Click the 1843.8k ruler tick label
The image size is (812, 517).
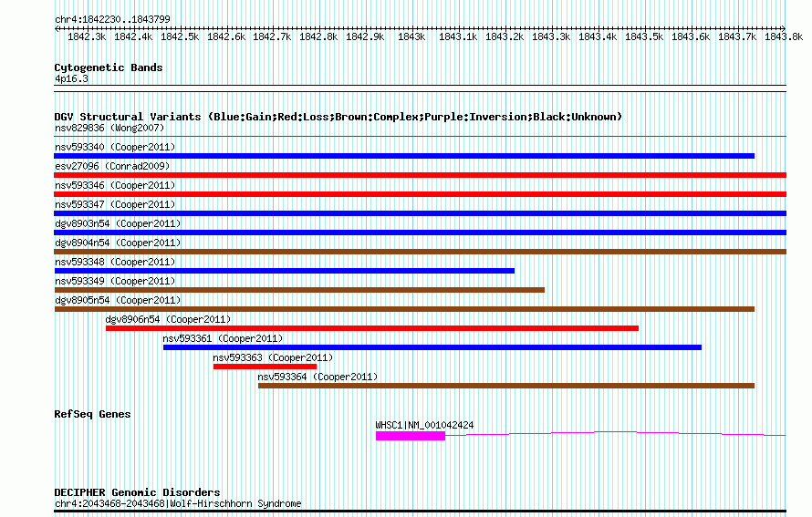pyautogui.click(x=784, y=36)
